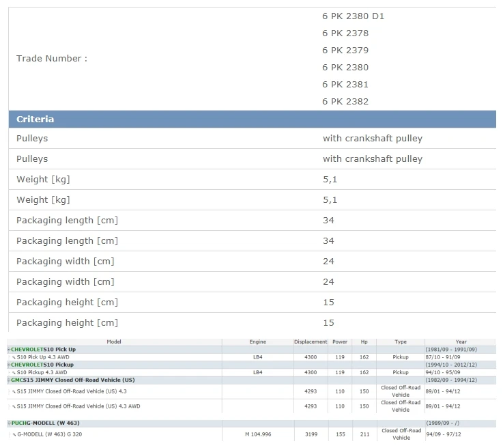Click the icon beside S15 JIMMY (US) 4.3 AWD
Screen dimensions: 503x448
(x=14, y=406)
